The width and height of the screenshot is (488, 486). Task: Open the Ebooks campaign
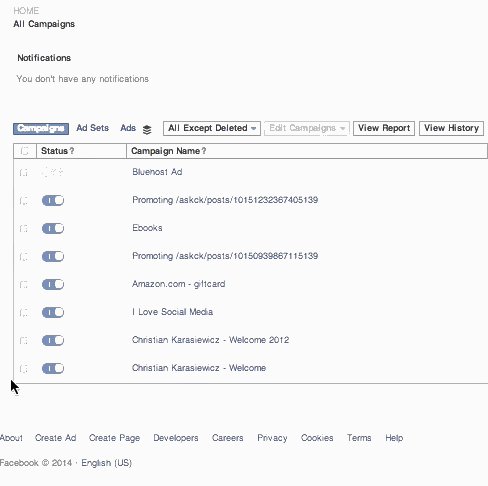tap(147, 228)
